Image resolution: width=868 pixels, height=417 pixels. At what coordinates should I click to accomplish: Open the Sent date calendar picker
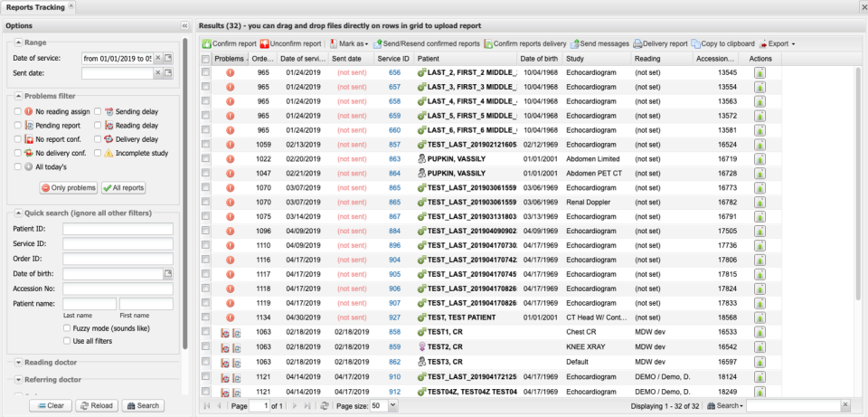[168, 72]
